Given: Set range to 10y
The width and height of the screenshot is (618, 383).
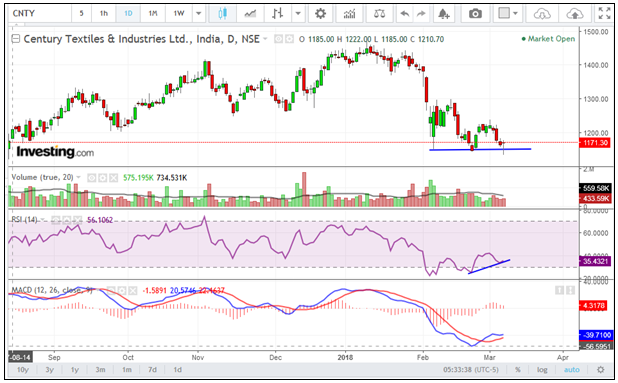Looking at the screenshot, I should coord(23,370).
